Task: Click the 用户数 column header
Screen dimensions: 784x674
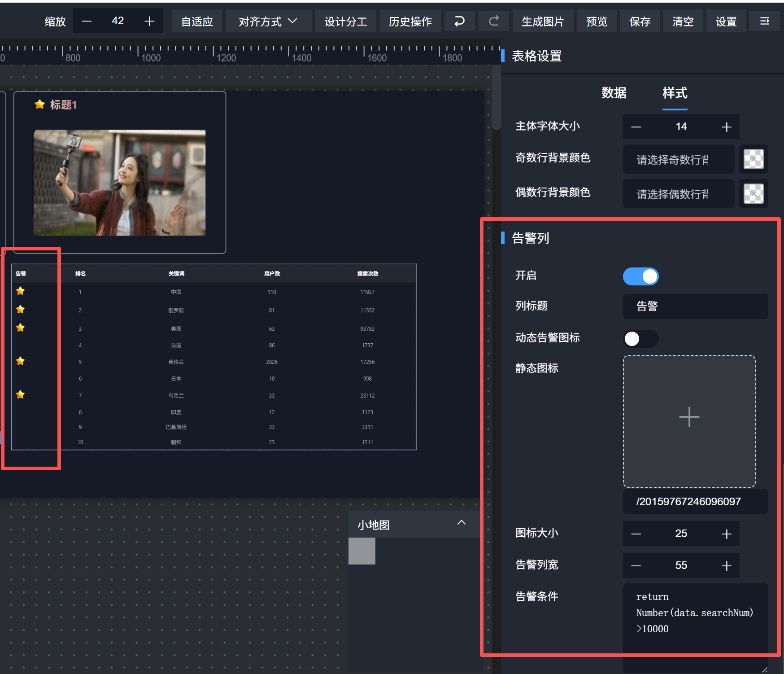Action: [x=272, y=274]
